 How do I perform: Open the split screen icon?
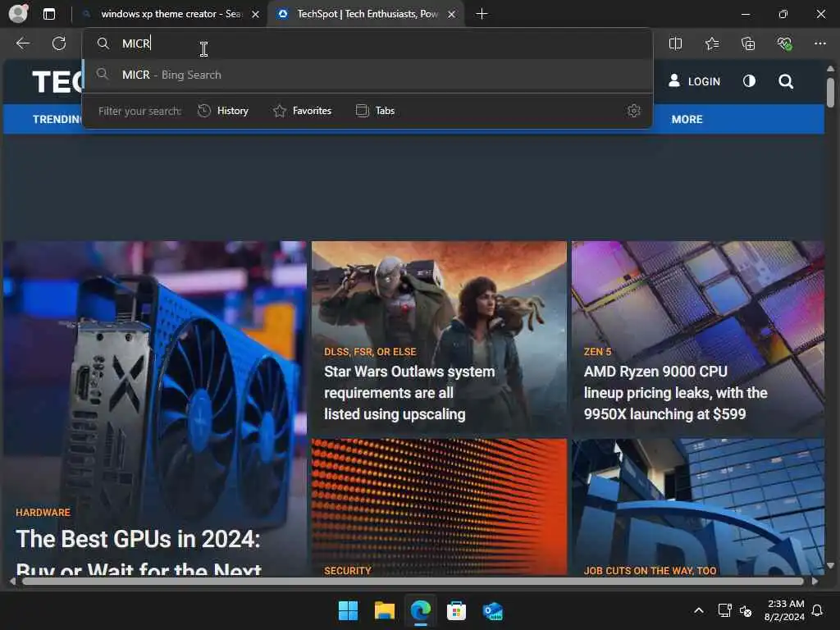coord(676,43)
